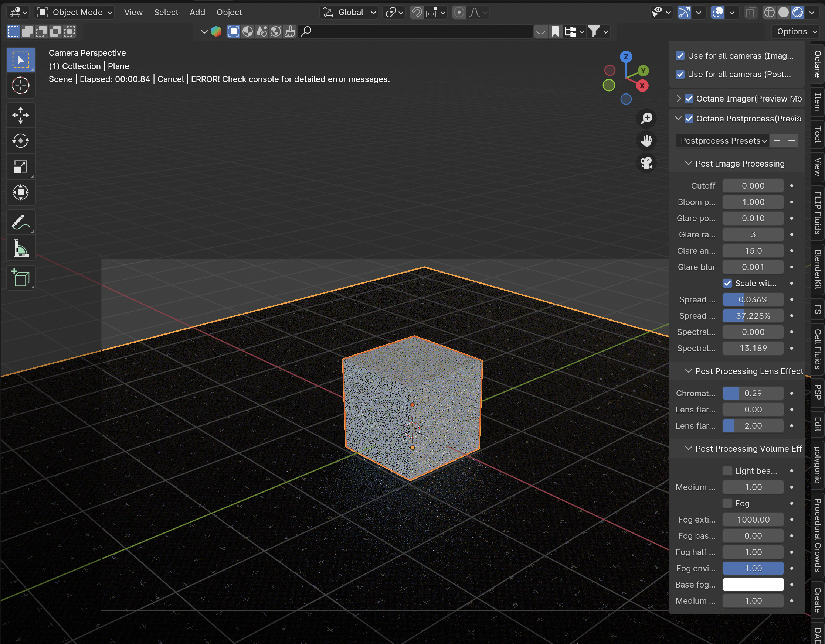The height and width of the screenshot is (644, 825).
Task: Select the 3D Cursor tool
Action: coord(21,85)
